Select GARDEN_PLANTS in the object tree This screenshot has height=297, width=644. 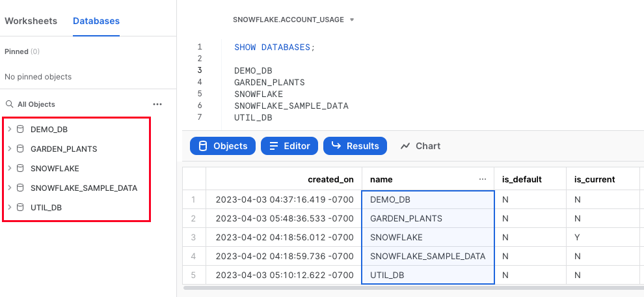pyautogui.click(x=64, y=149)
